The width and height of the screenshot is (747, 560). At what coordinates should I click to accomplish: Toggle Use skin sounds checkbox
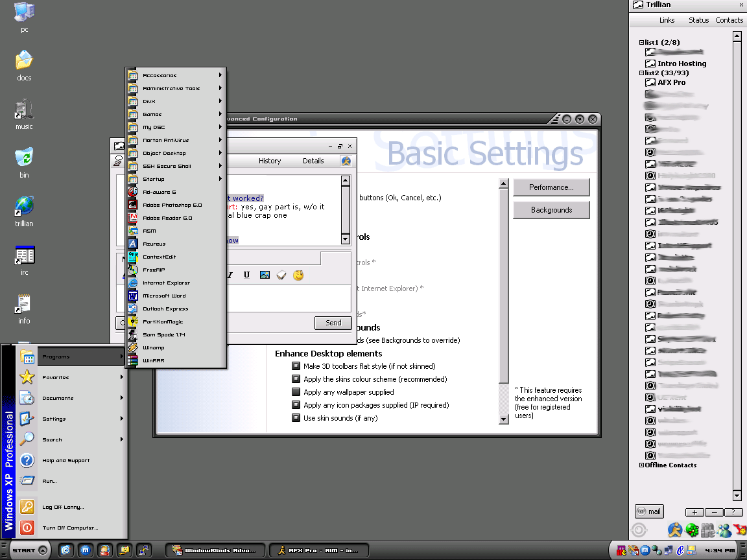coord(296,418)
